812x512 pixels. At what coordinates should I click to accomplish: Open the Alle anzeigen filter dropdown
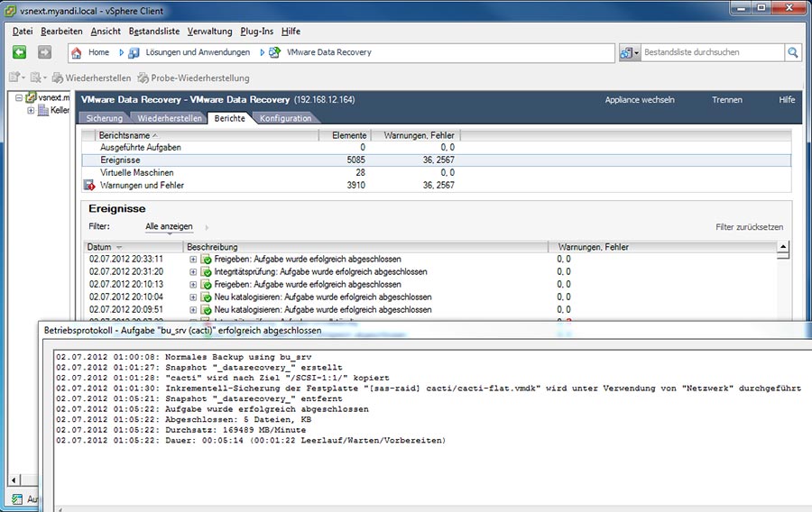coord(169,227)
